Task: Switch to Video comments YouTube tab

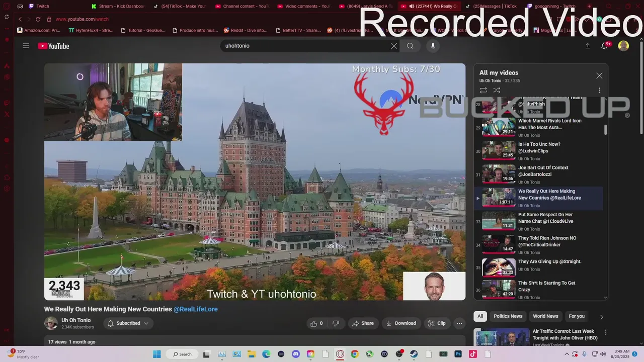Action: click(303, 6)
